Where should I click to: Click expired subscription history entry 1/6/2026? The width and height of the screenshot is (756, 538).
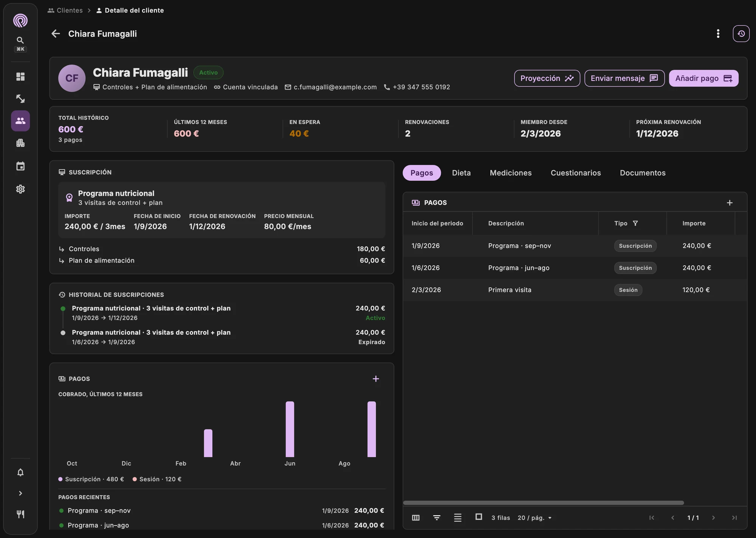[222, 337]
